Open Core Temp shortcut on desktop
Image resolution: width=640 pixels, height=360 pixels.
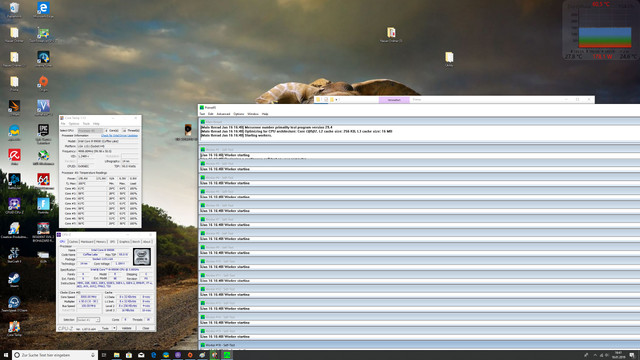click(x=14, y=329)
